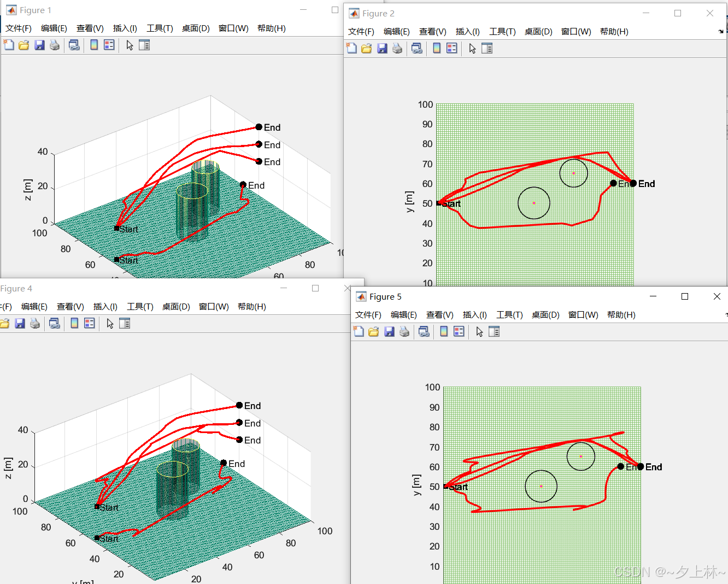This screenshot has width=728, height=584.
Task: Click New Figure icon in Figure 1 toolbar
Action: (x=9, y=45)
